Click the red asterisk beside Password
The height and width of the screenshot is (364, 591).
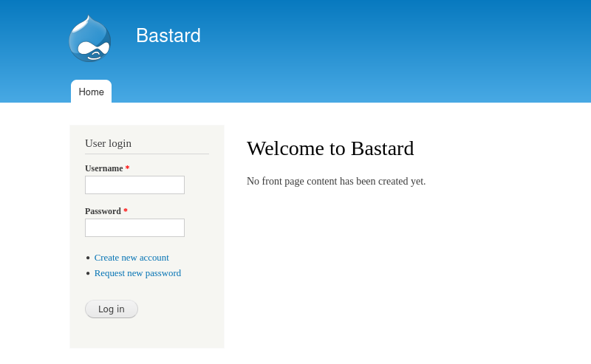tap(126, 211)
